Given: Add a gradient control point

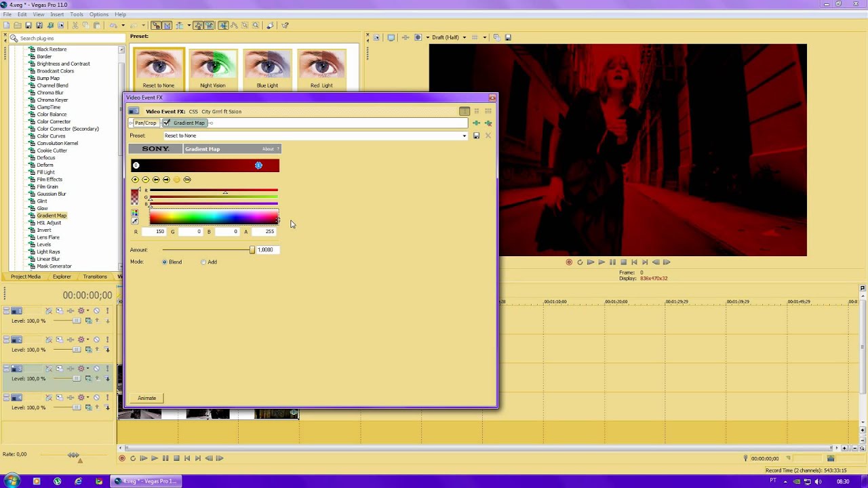Looking at the screenshot, I should pos(135,180).
